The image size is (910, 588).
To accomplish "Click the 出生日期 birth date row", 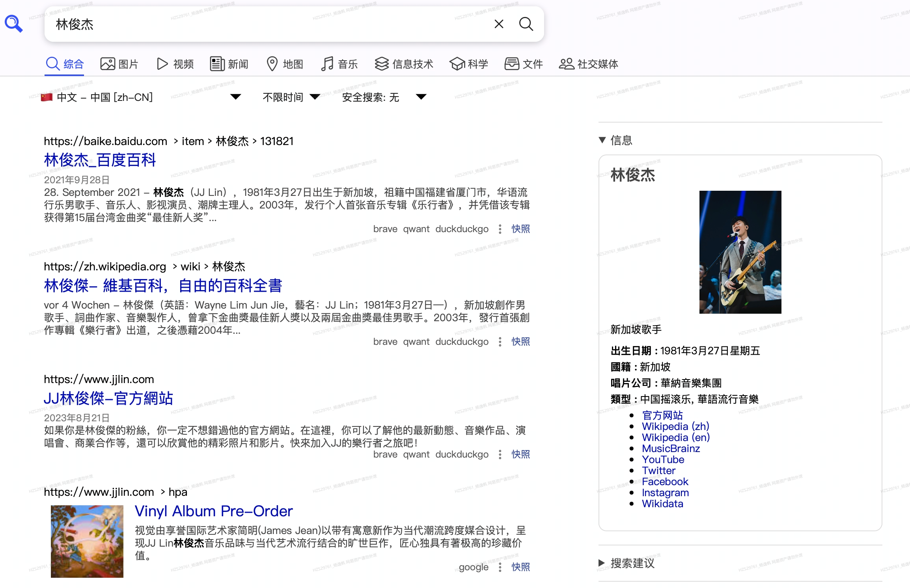I will [x=685, y=351].
